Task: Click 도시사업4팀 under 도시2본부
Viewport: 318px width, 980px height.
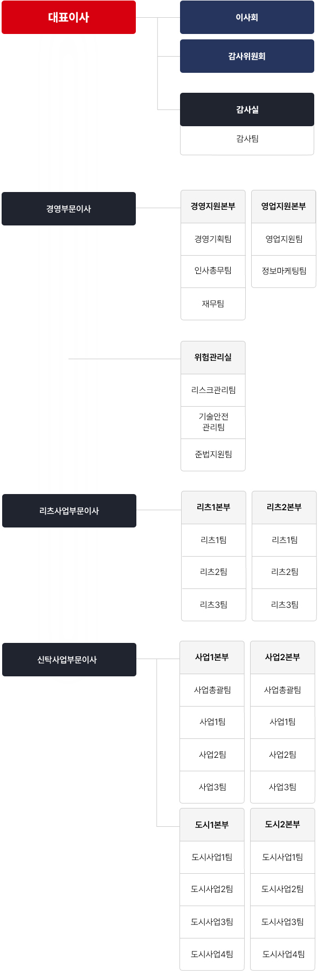Action: click(x=282, y=954)
